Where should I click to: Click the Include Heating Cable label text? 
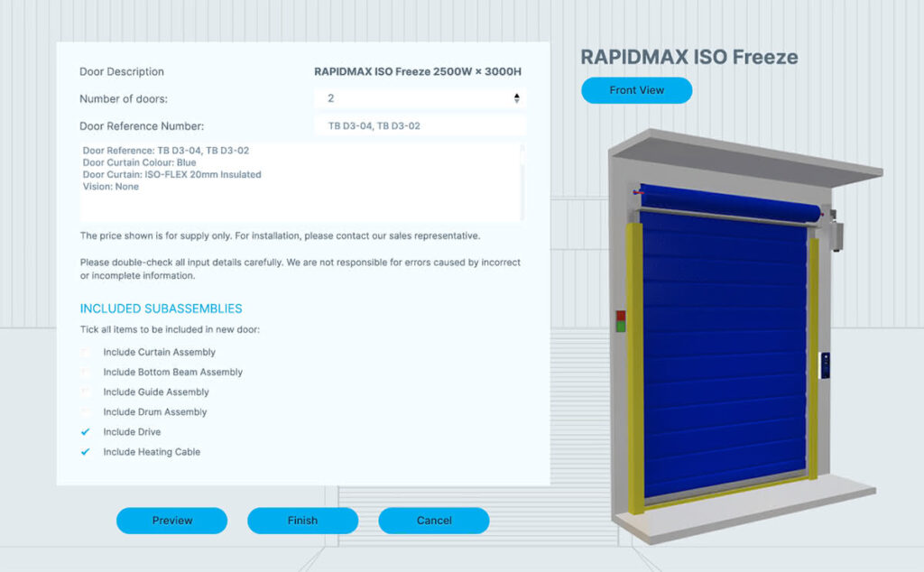point(152,452)
